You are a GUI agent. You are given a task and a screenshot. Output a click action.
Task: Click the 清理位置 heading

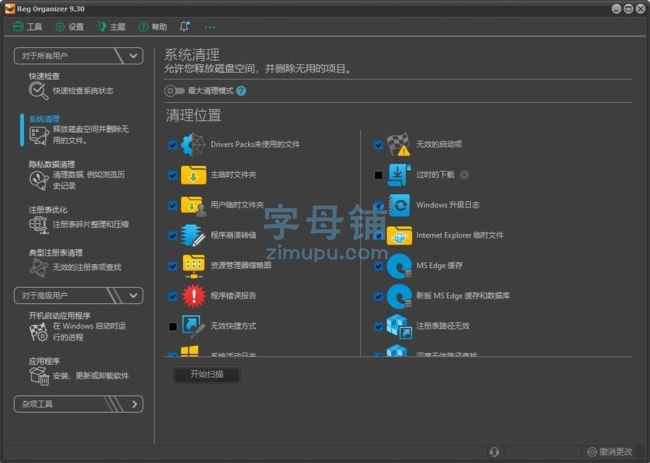(x=194, y=115)
